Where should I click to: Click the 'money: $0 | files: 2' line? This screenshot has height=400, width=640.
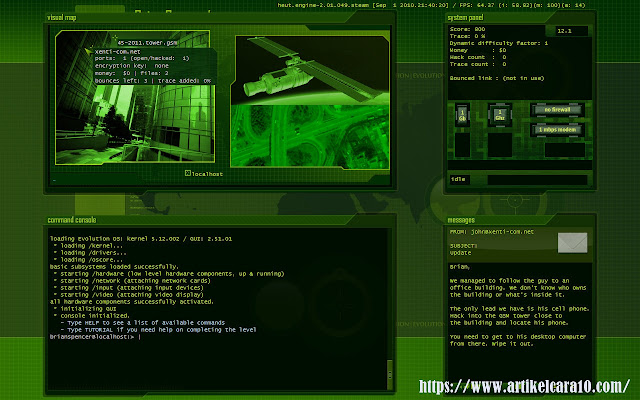coord(131,73)
